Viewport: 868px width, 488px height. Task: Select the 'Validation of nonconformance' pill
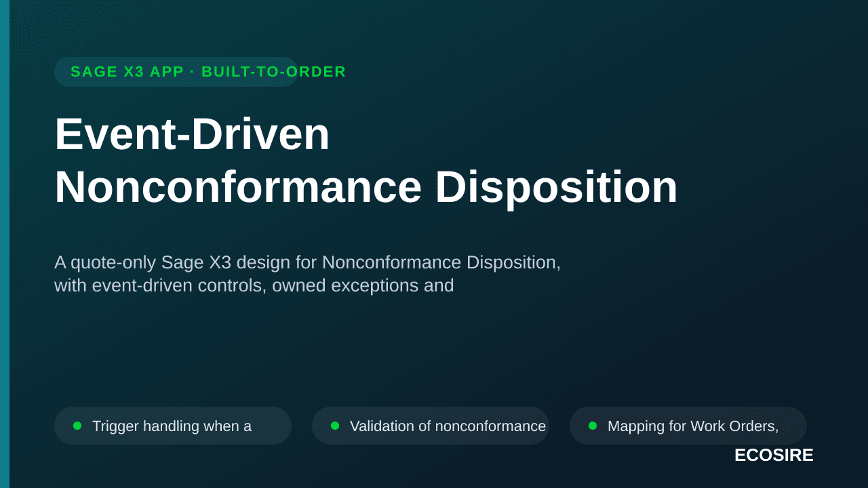[x=431, y=426]
